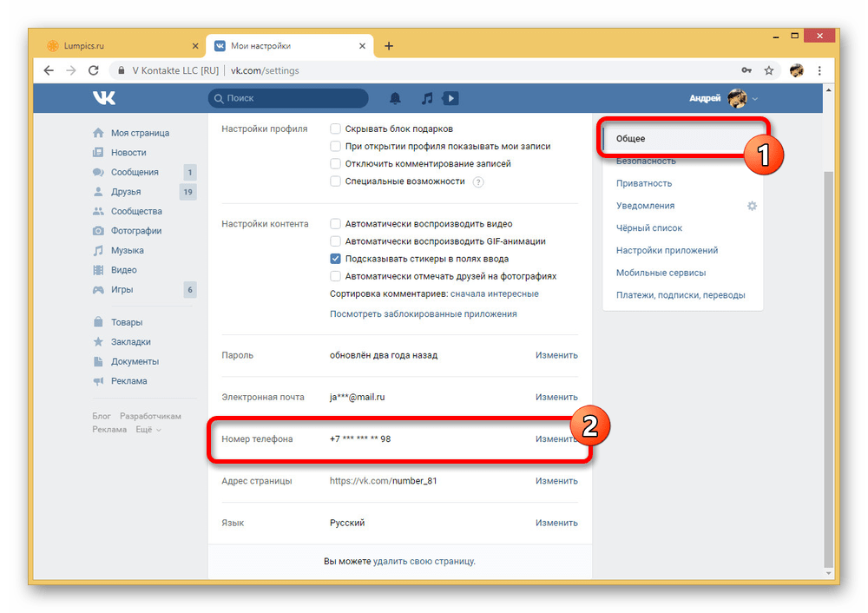Click the Поиск search field
Screen dimensions: 868x613
pos(291,99)
